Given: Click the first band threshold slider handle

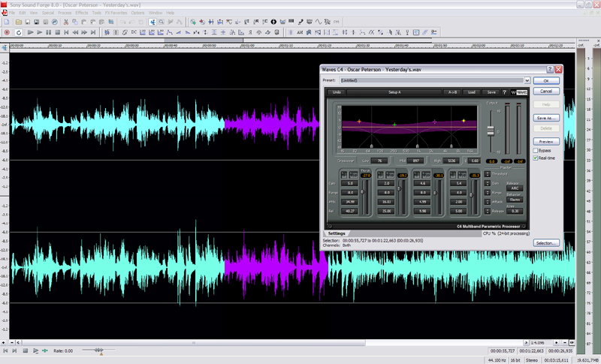Looking at the screenshot, I should [x=362, y=192].
